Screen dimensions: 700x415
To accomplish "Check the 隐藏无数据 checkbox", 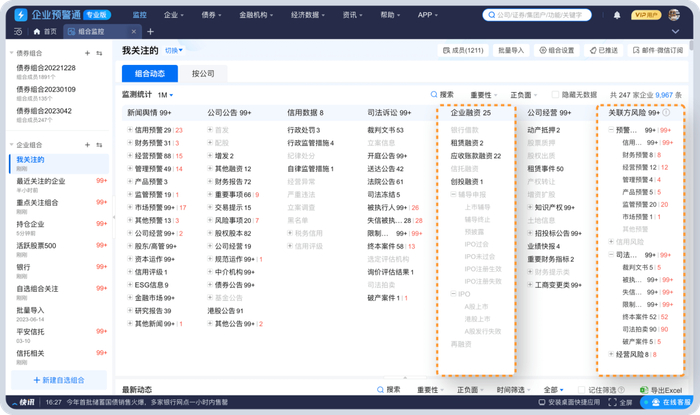I will (555, 95).
